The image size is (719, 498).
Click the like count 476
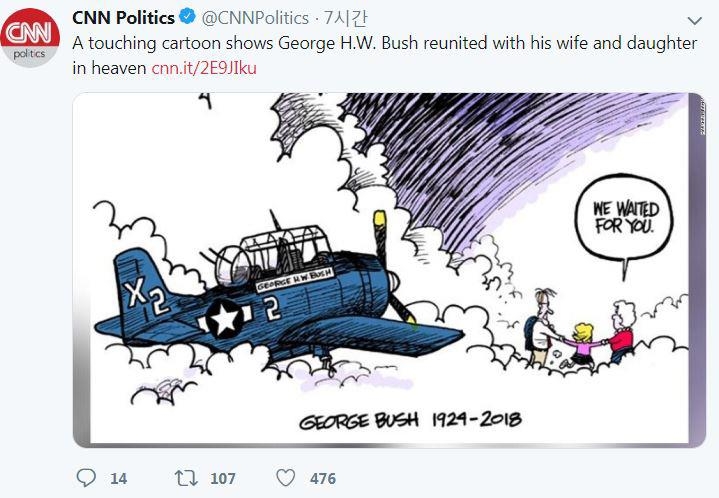point(322,479)
